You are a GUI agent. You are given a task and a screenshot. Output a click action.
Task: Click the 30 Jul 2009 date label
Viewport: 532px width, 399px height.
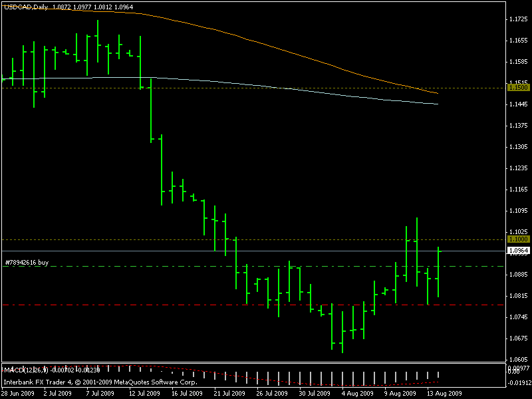point(314,393)
